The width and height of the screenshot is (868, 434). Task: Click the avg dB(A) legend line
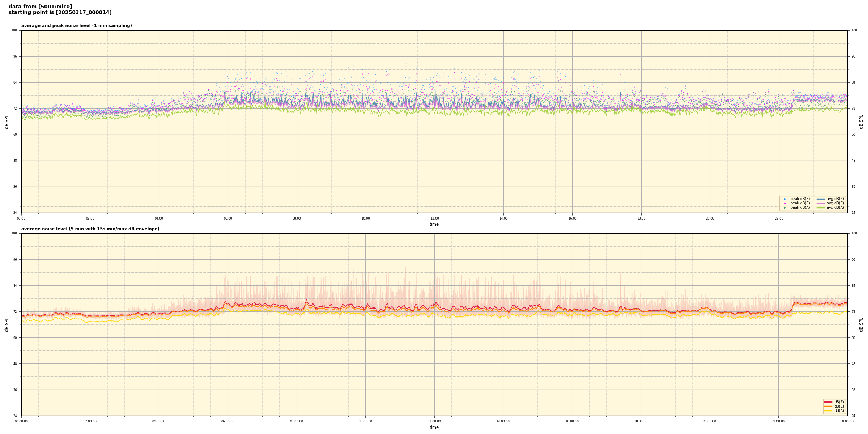click(821, 208)
